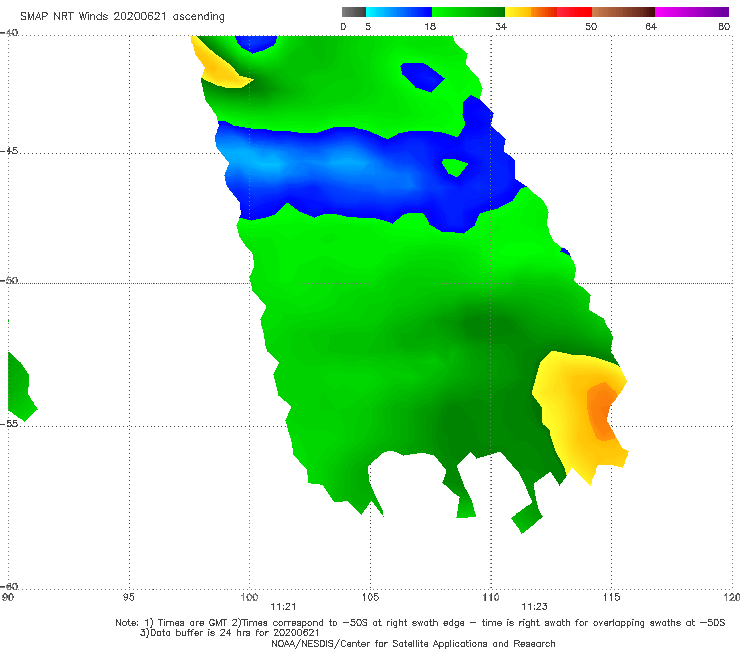Click the longitude label '95'
The image size is (740, 650).
tap(128, 597)
